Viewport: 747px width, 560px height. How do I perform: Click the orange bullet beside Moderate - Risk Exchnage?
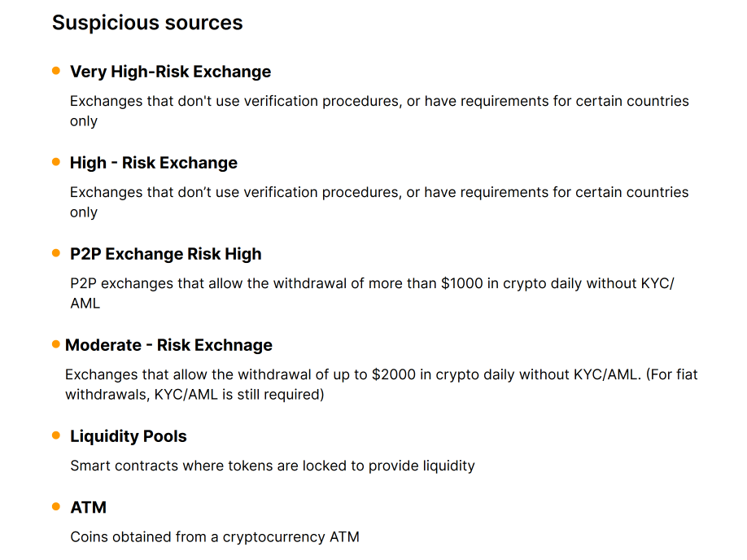(56, 344)
